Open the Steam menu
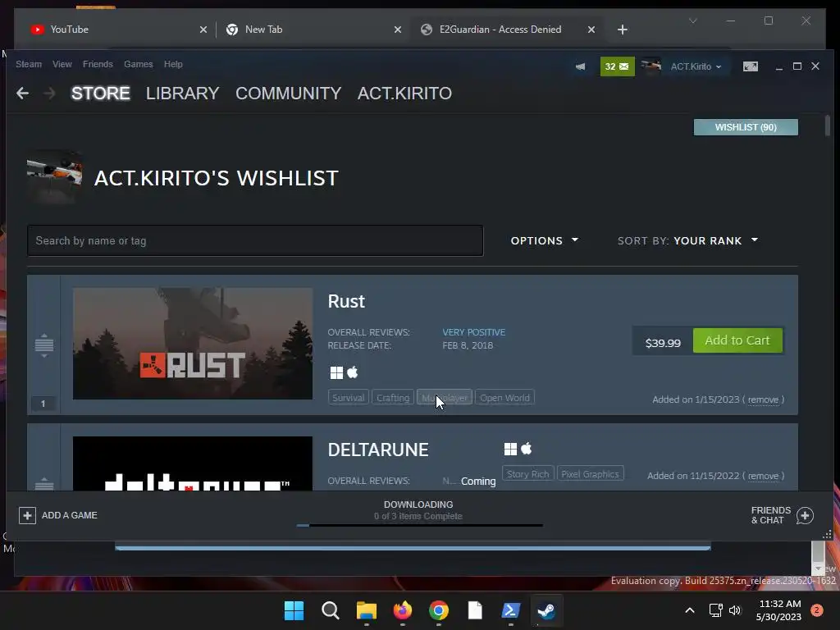 coord(29,64)
